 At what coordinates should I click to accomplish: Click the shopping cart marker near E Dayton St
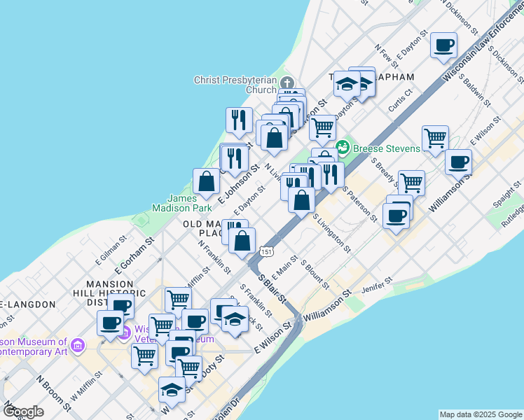click(322, 129)
